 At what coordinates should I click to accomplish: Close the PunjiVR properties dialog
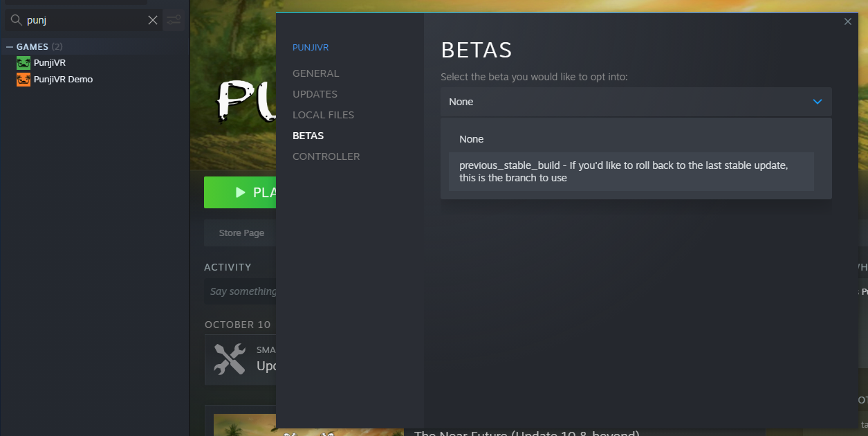click(848, 21)
